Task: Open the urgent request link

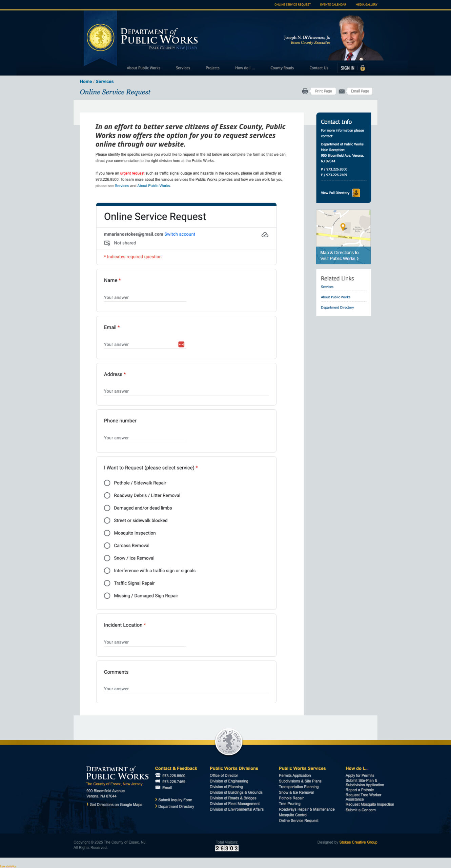Action: 132,173
